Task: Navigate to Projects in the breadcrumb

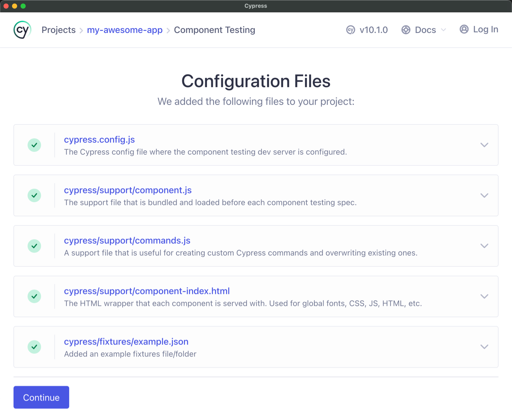Action: point(58,30)
